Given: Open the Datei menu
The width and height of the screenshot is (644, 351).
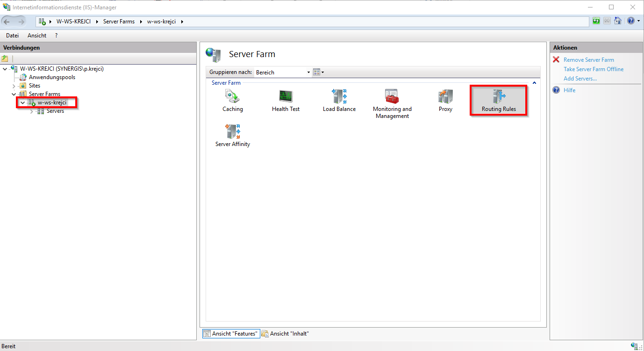Looking at the screenshot, I should [12, 35].
